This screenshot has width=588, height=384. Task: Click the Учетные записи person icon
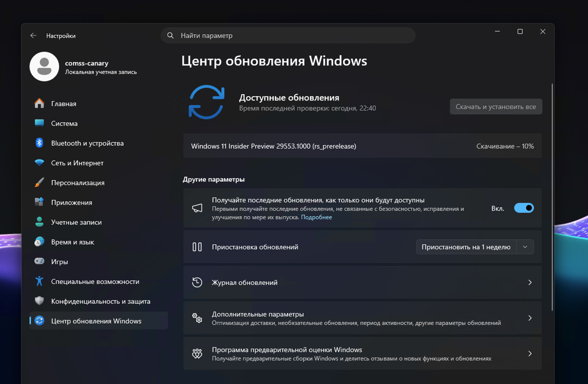tap(39, 222)
